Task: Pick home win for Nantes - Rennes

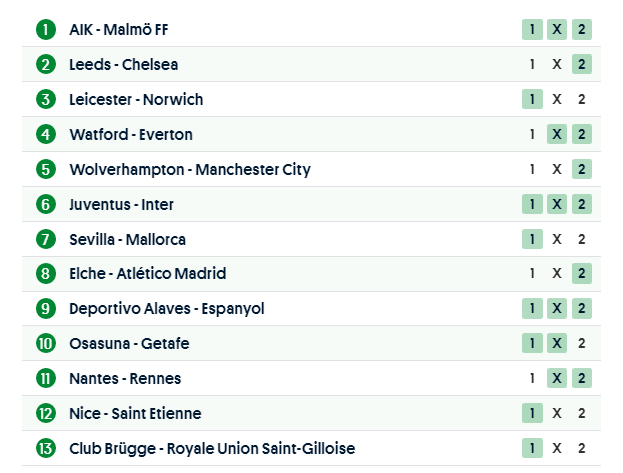Action: 532,378
